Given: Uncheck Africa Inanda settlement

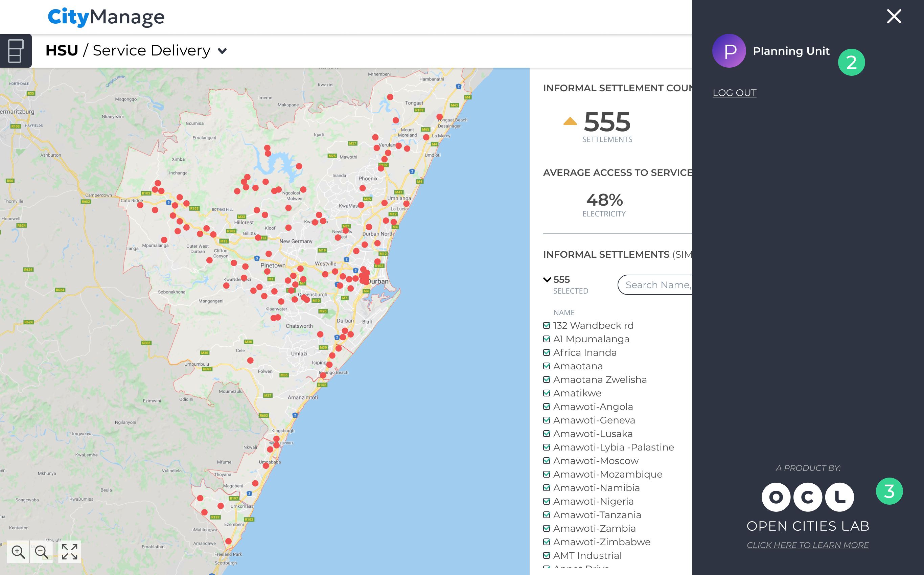Looking at the screenshot, I should coord(547,352).
